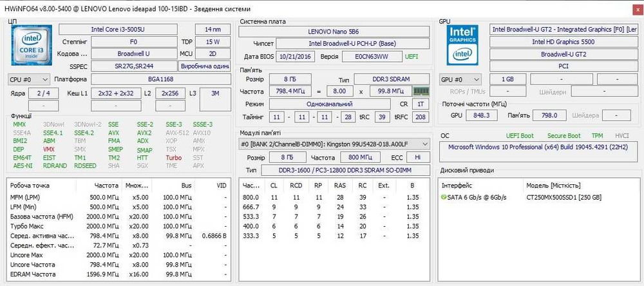Image resolution: width=644 pixels, height=286 pixels.
Task: Select the 'EDRAM Частота' row
Action: pos(118,274)
